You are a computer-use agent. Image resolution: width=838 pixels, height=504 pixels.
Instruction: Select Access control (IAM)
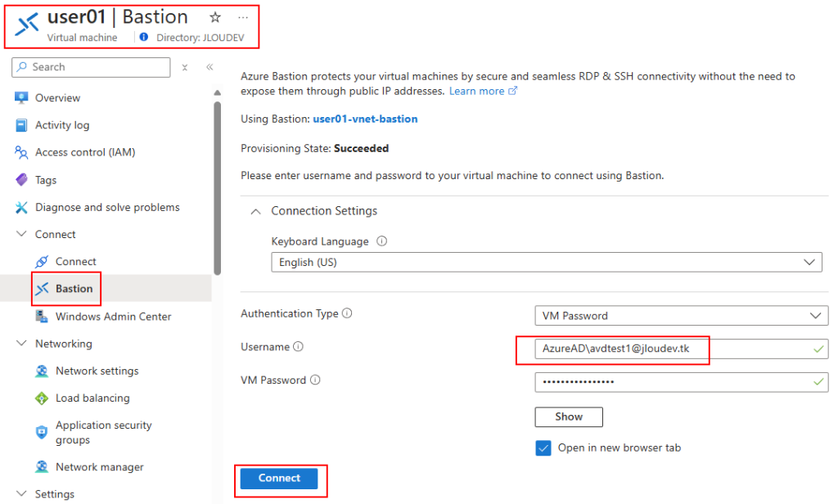pos(85,152)
